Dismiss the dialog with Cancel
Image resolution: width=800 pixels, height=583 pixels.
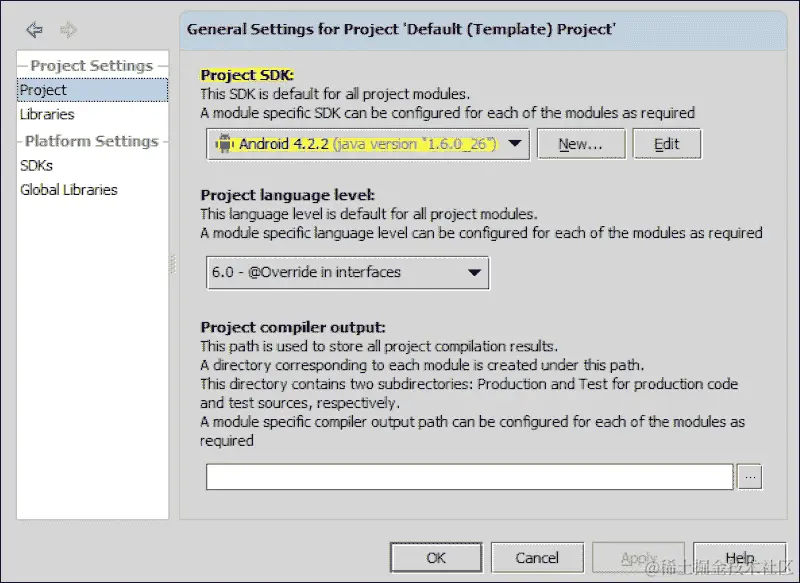pos(537,557)
